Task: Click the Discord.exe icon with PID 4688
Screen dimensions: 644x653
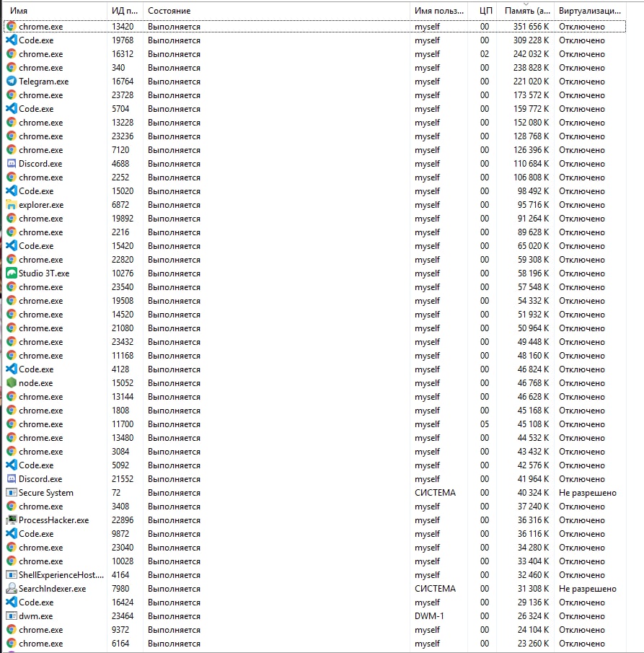Action: point(12,164)
